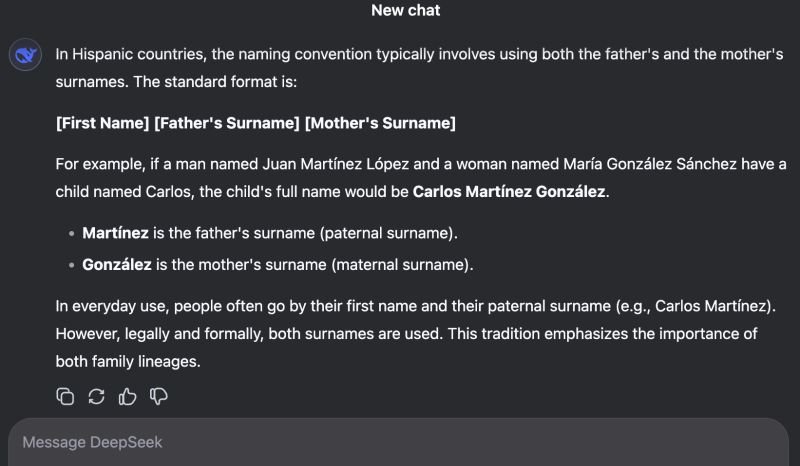This screenshot has width=800, height=466.
Task: Click the bold [Father's Surname] text
Action: pyautogui.click(x=227, y=123)
